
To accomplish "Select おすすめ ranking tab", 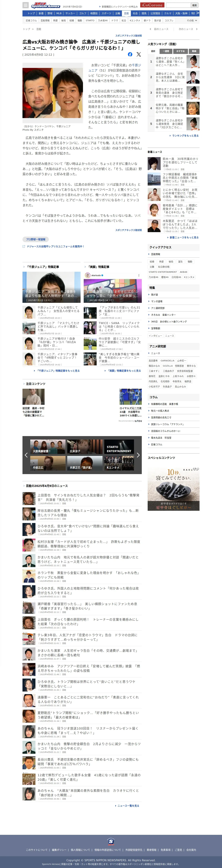I will click(x=181, y=51).
